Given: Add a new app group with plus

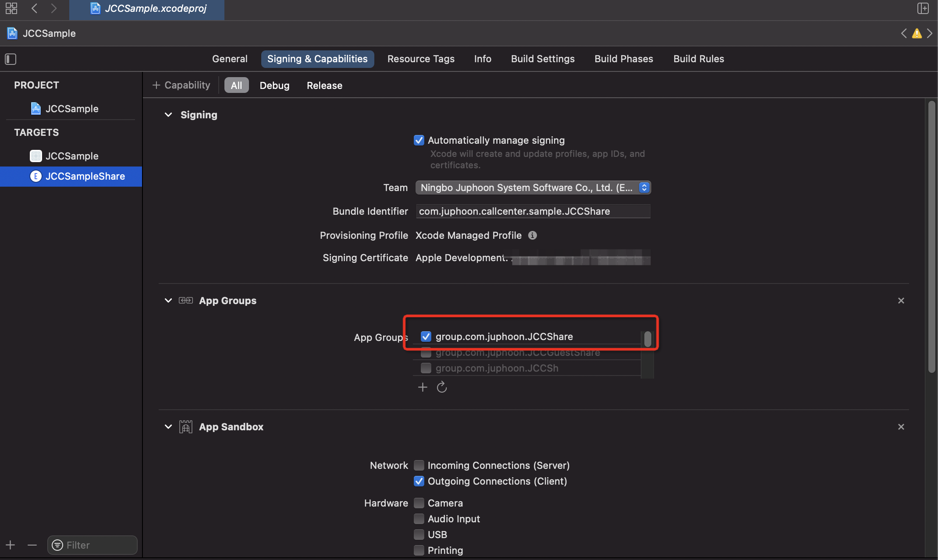Looking at the screenshot, I should (423, 387).
